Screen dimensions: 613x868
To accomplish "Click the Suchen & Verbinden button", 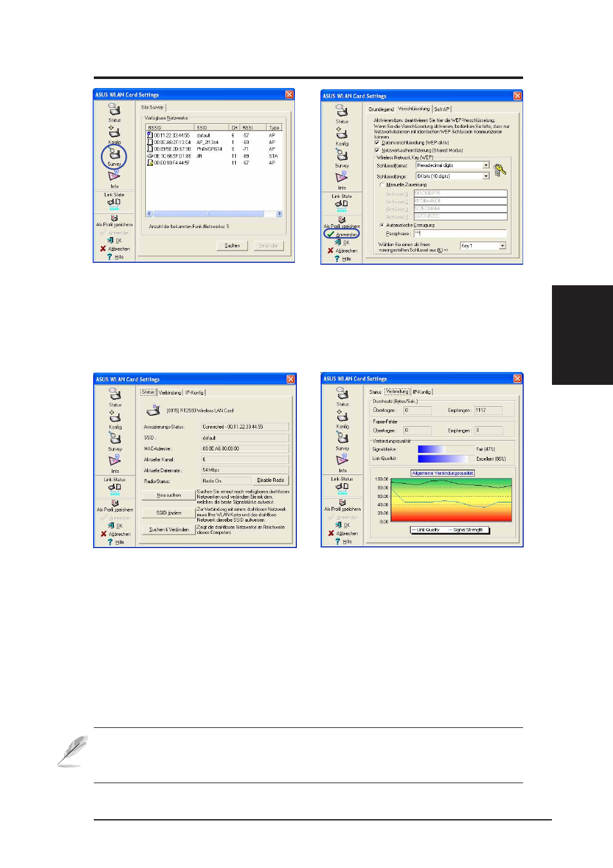I will tap(169, 529).
